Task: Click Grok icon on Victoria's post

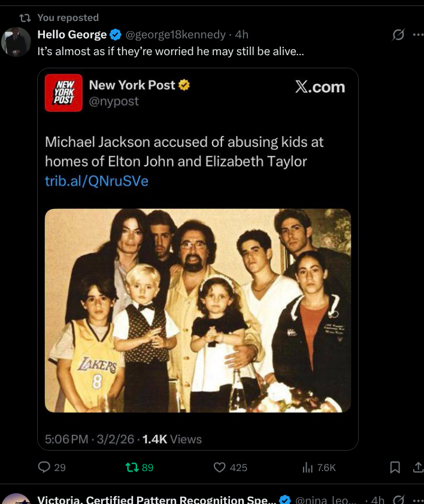Action: pos(398,499)
